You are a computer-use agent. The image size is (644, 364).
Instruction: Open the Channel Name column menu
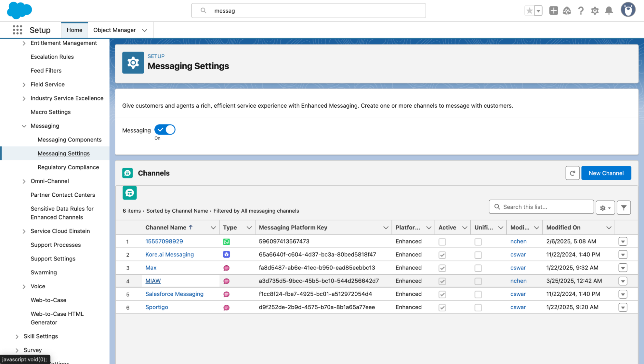click(x=213, y=228)
